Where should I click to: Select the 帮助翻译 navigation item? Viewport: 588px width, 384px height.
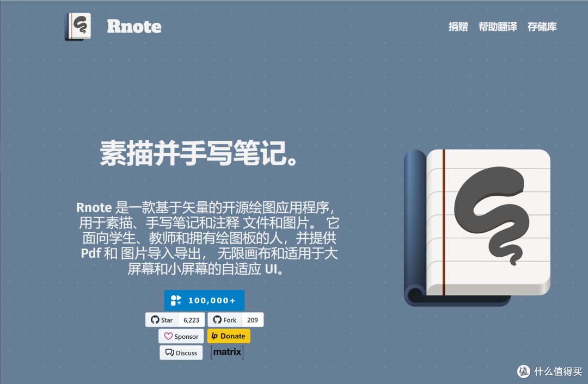[498, 26]
